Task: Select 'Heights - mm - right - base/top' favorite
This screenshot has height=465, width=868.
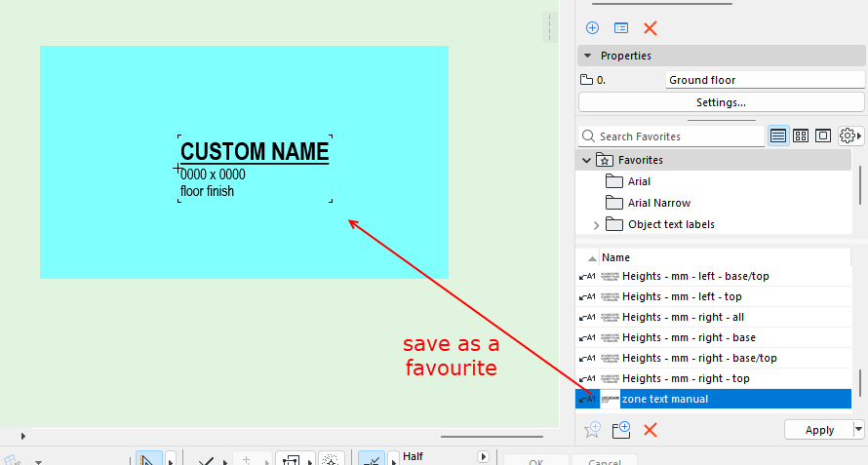Action: 713,358
